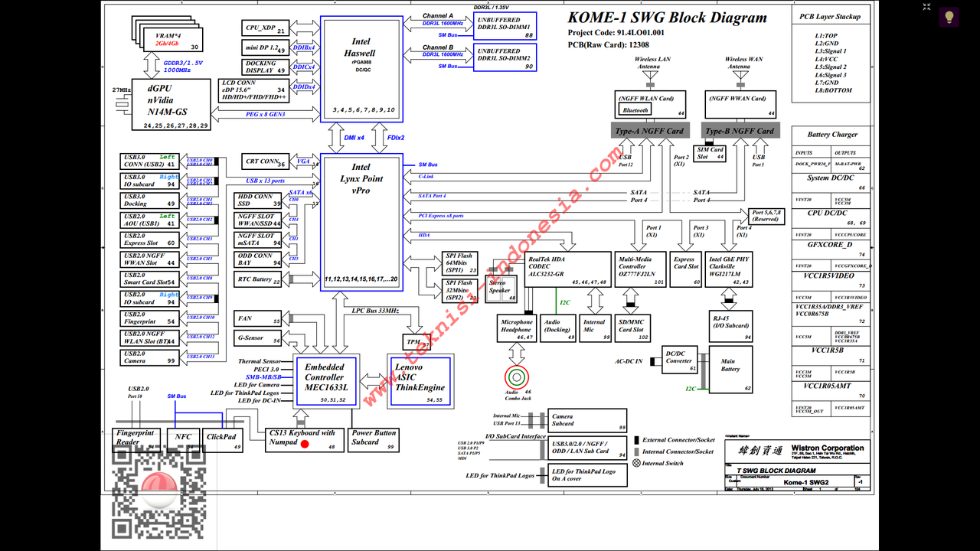Click the 'Intel GbE PHY Clarkville' block
Screen dimensions: 980x551
[x=729, y=270]
